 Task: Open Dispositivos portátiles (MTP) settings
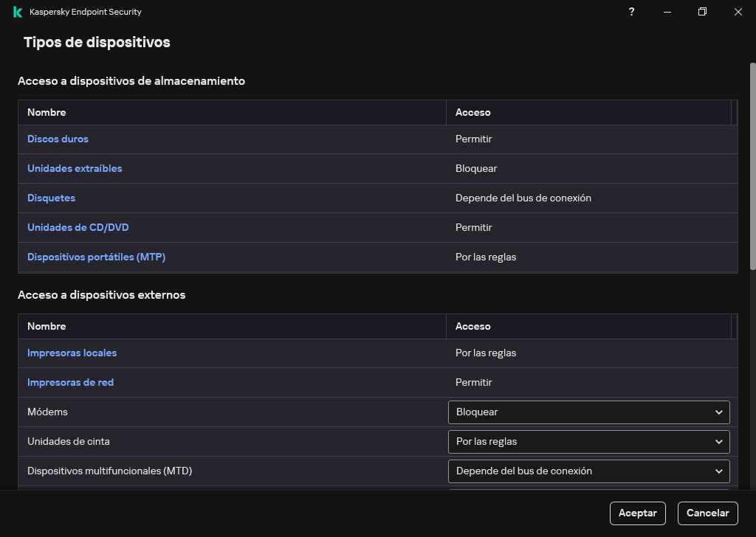(x=96, y=257)
